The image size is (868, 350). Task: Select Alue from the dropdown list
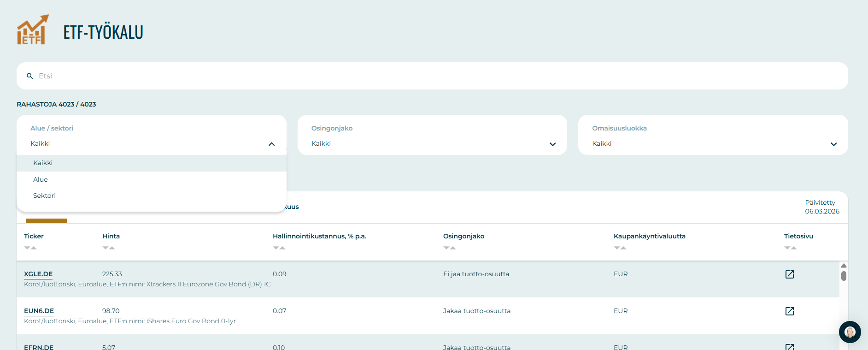coord(41,179)
